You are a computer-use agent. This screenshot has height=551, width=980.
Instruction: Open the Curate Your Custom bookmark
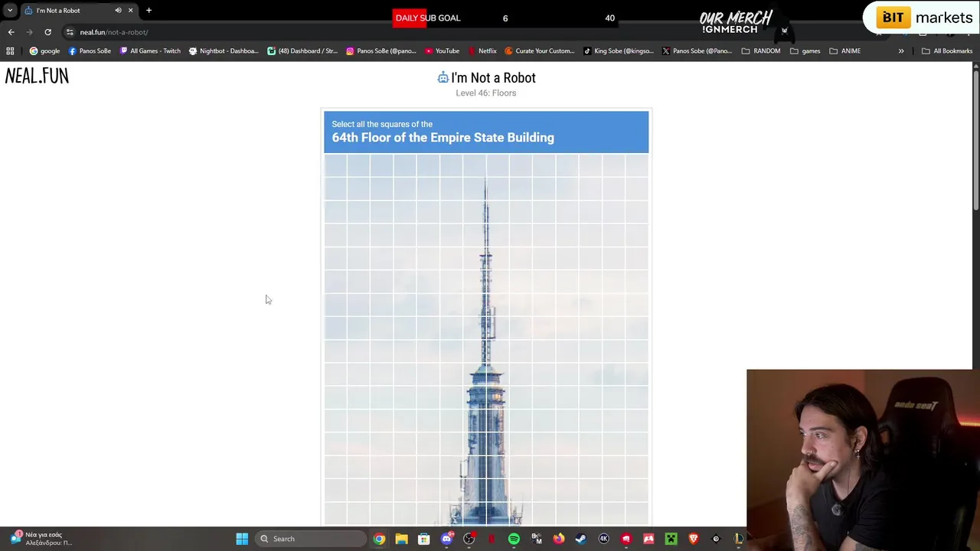click(540, 51)
